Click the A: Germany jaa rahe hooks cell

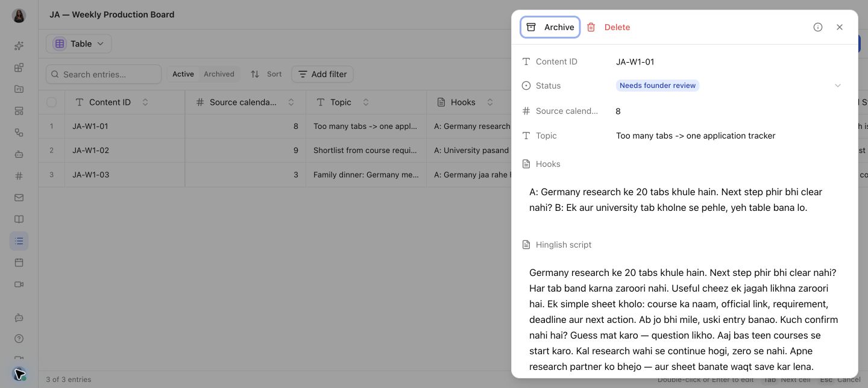click(469, 175)
